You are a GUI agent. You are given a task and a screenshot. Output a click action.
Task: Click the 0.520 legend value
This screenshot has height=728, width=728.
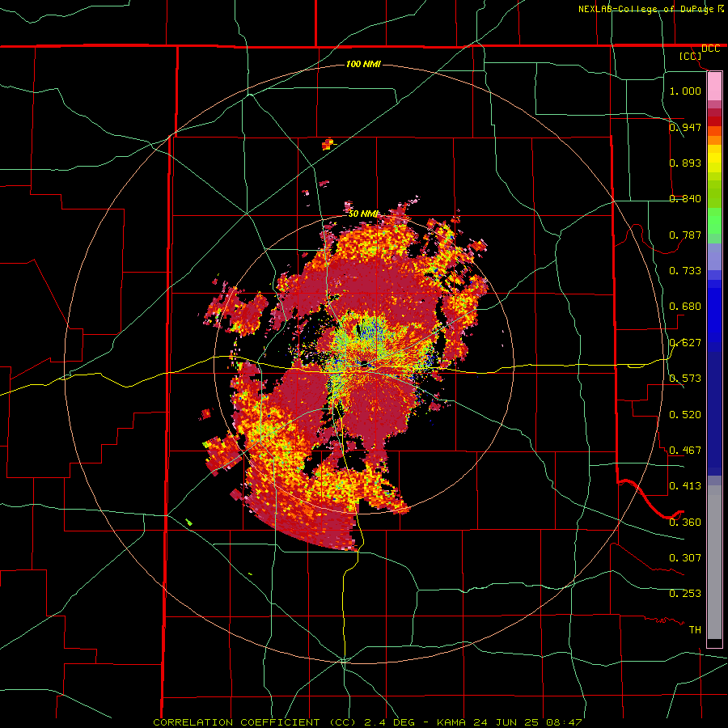click(x=685, y=415)
